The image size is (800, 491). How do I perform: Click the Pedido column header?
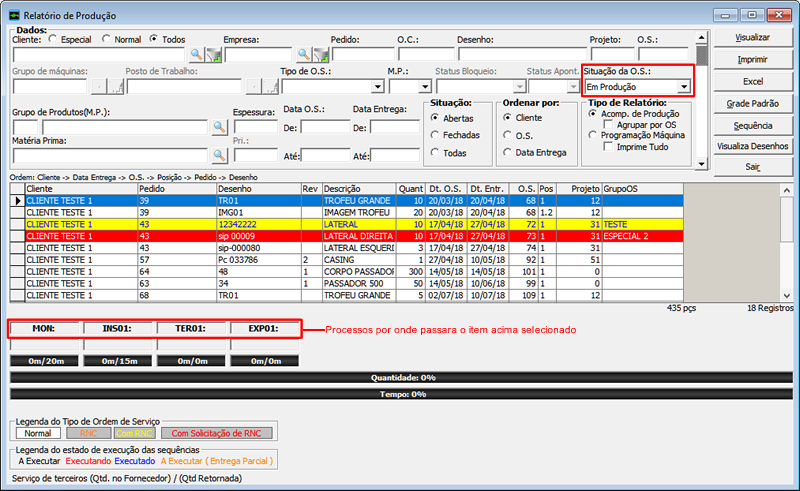tap(177, 189)
